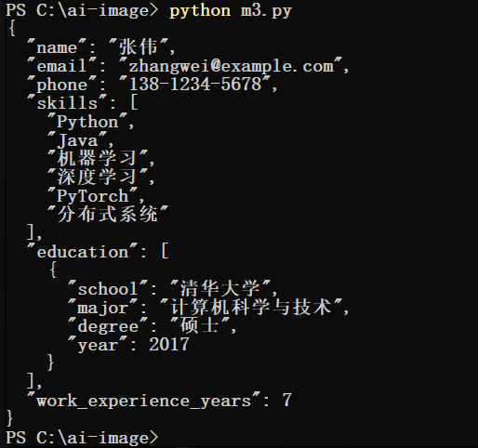The image size is (478, 448).
Task: Click the "skills" key
Action: (67, 103)
